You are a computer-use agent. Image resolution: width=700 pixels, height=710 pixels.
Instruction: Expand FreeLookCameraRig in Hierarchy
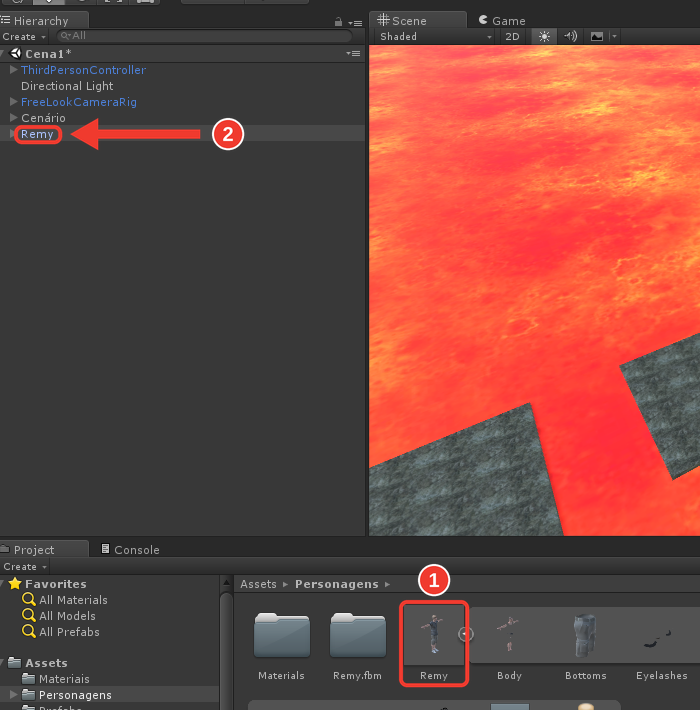coord(14,101)
